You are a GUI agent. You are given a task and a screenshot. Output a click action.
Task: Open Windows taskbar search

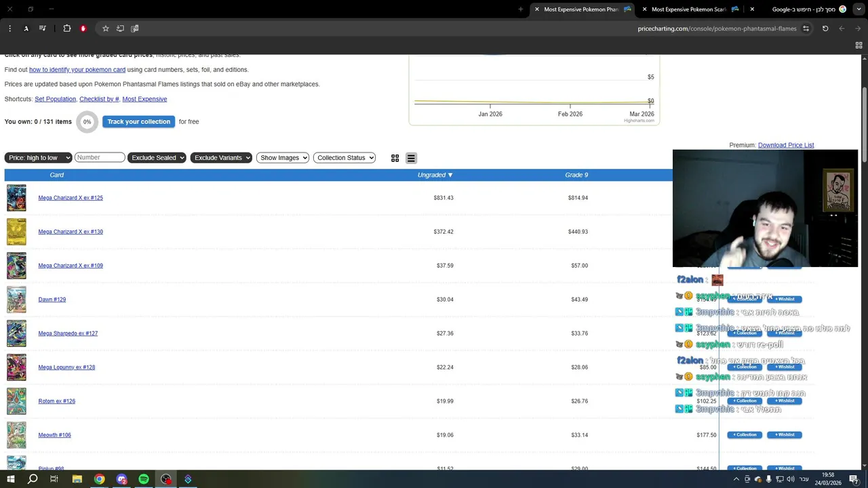point(33,479)
